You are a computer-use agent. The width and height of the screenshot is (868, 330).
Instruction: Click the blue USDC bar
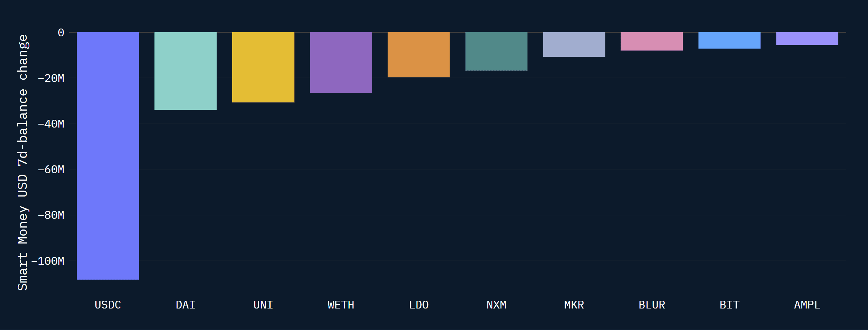108,156
